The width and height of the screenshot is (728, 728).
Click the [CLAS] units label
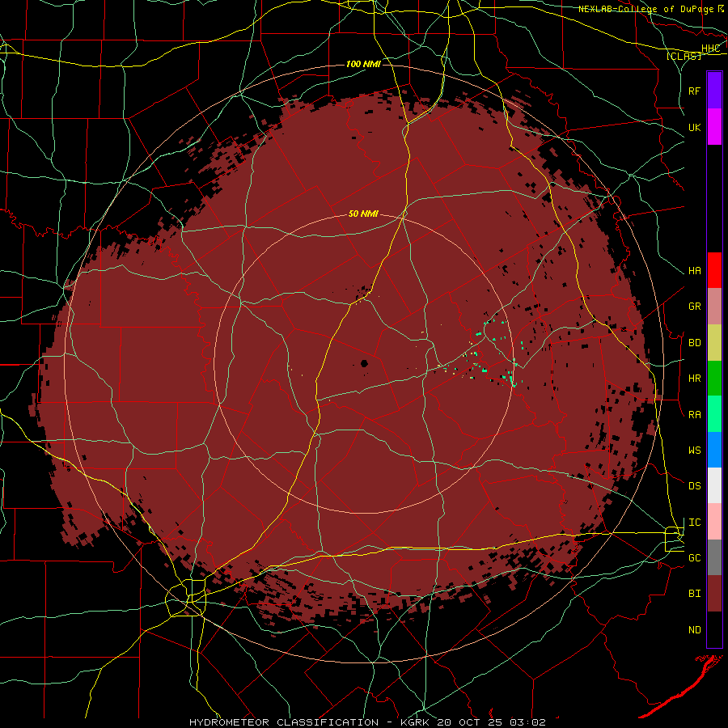point(684,56)
